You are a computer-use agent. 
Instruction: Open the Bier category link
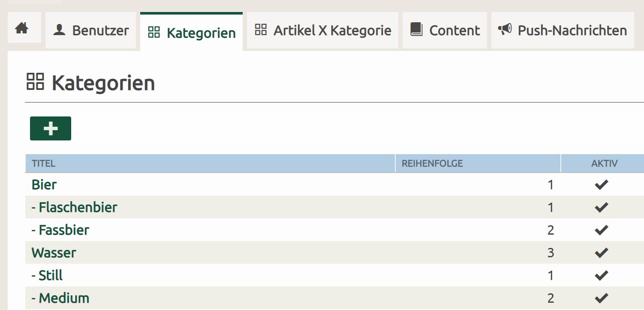44,185
